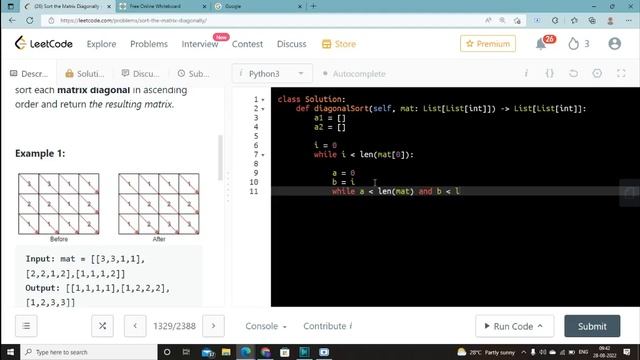Click the 'Example 1:' heading
The width and height of the screenshot is (640, 360).
(40, 153)
